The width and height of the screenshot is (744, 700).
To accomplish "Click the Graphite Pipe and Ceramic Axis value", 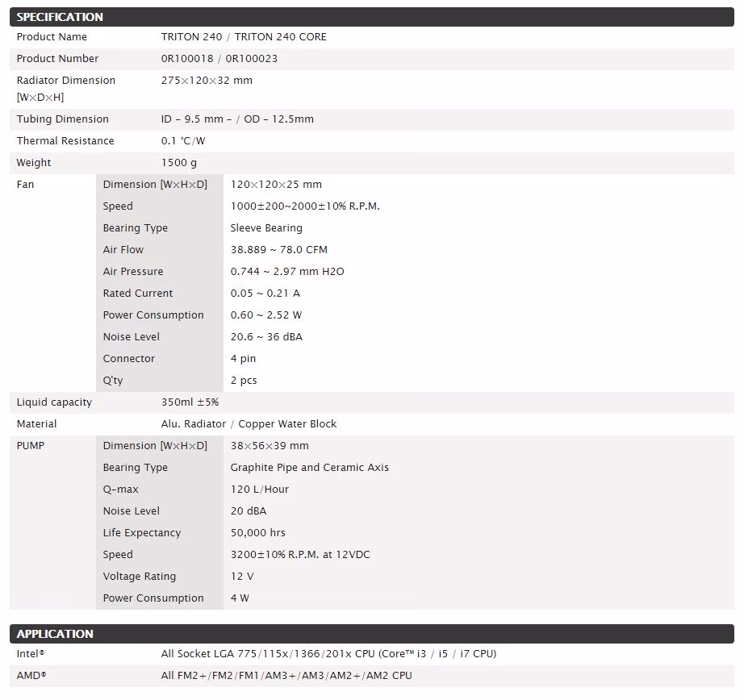I will coord(310,468).
